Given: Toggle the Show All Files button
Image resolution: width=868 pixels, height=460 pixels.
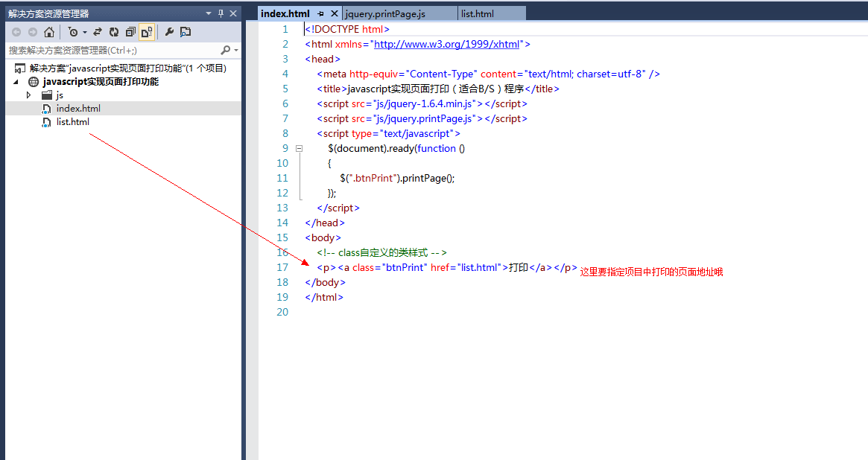Looking at the screenshot, I should pyautogui.click(x=147, y=32).
